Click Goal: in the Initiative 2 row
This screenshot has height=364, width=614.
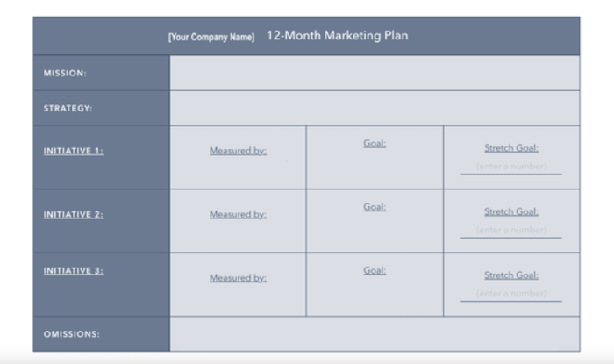tap(375, 207)
